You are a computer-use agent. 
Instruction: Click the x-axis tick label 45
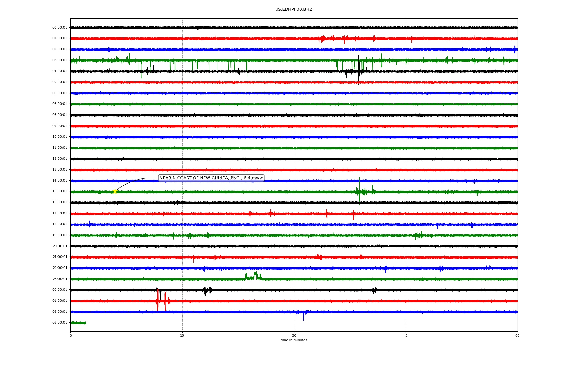[x=406, y=335]
